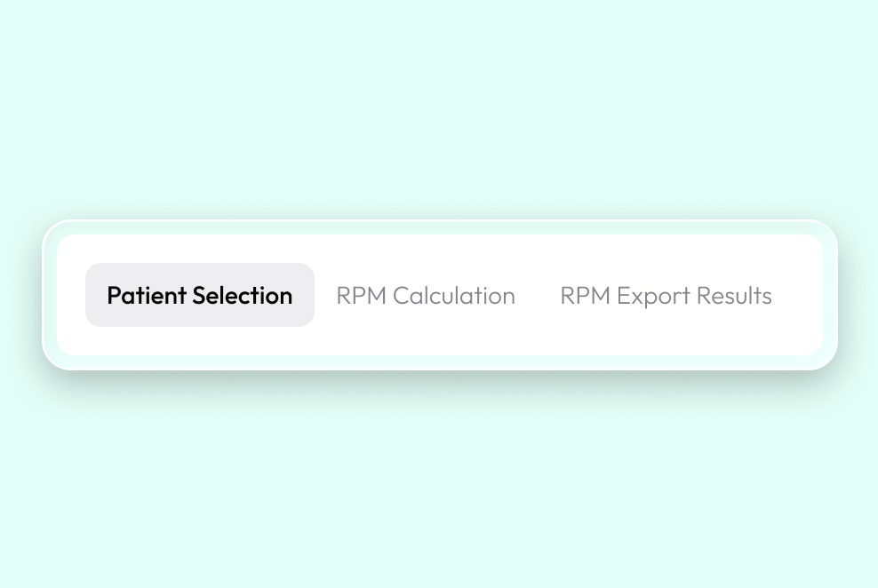Open the final step, RPM Export Results
The width and height of the screenshot is (878, 588).
(x=666, y=295)
